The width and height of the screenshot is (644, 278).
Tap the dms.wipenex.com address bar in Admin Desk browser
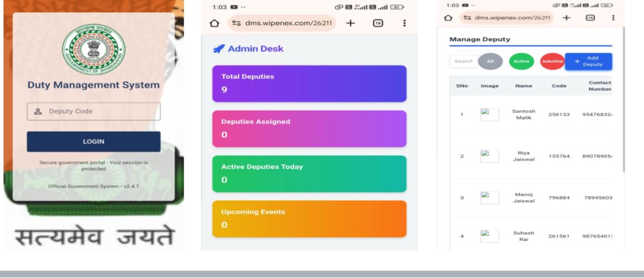282,23
